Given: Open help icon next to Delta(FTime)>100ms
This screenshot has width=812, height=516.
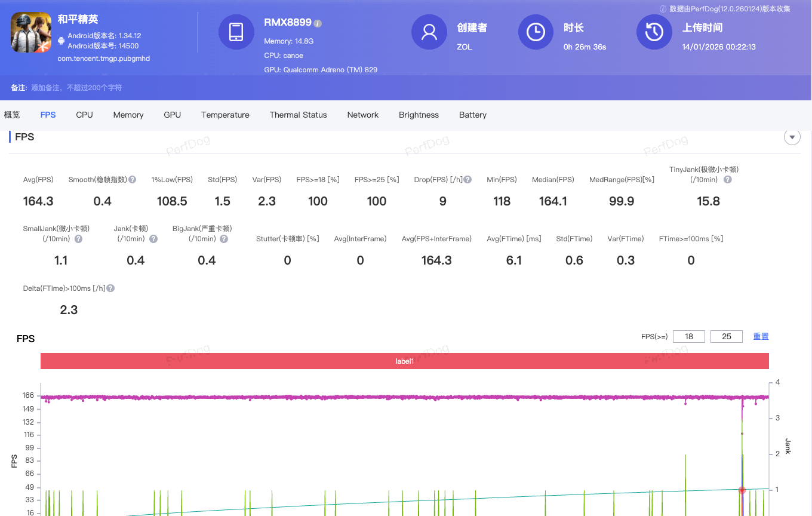Looking at the screenshot, I should [110, 288].
